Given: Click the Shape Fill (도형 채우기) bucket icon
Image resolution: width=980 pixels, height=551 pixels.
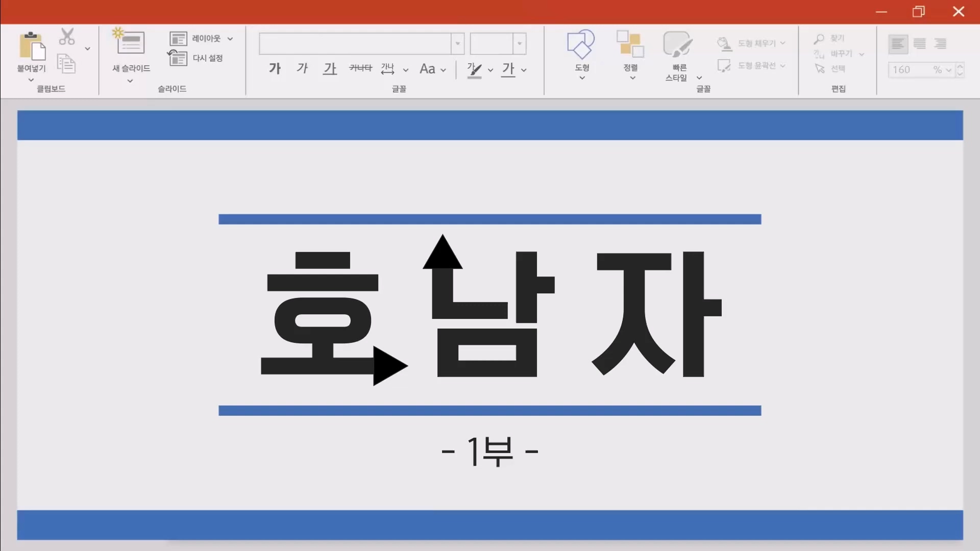Looking at the screenshot, I should click(724, 43).
